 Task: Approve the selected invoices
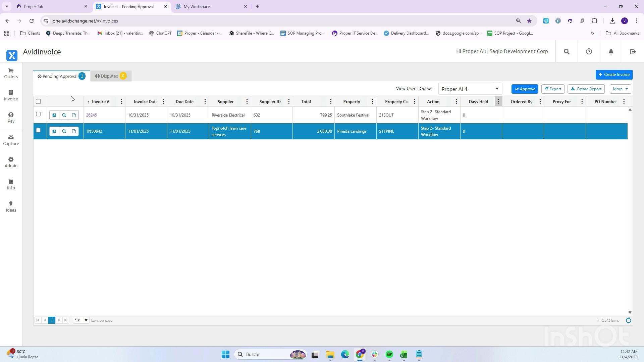525,89
